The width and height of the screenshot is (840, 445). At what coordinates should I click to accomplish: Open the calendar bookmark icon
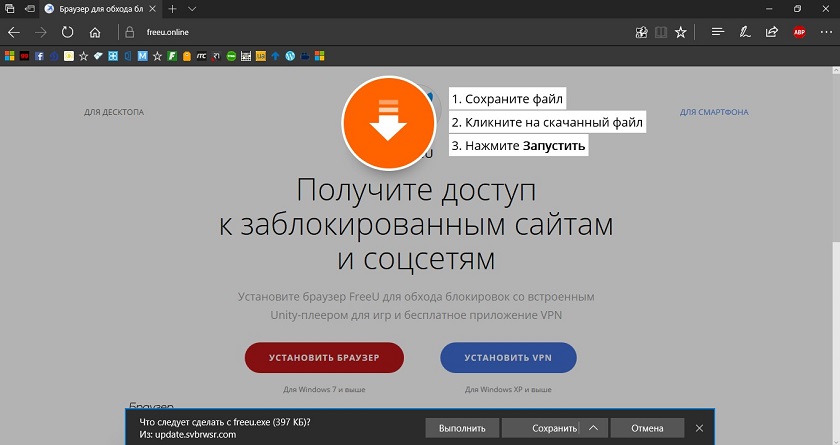tap(246, 56)
